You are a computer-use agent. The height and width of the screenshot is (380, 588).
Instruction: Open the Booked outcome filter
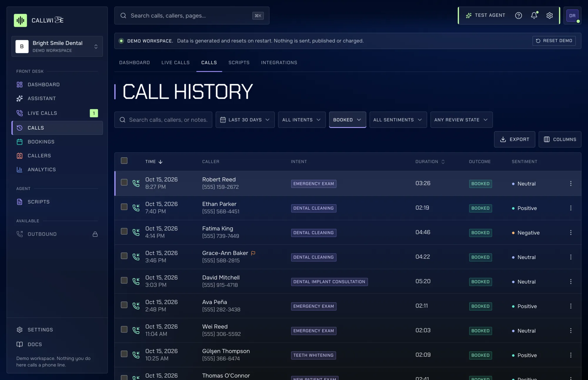click(x=347, y=120)
